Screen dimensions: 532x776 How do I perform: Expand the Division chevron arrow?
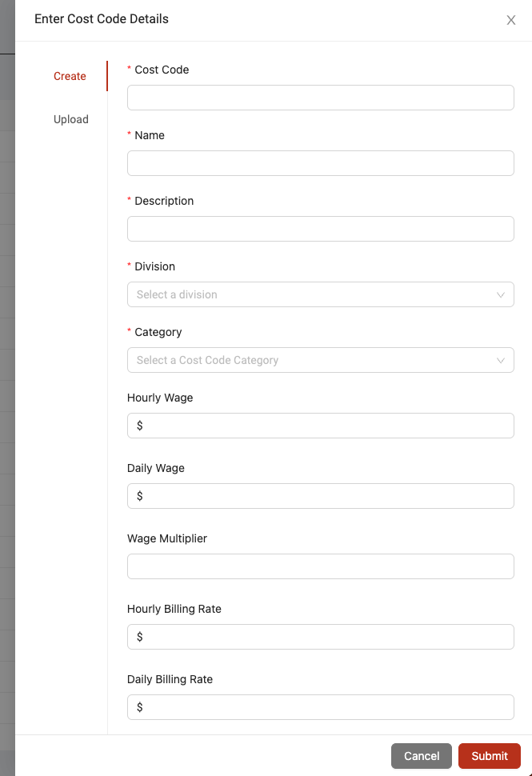[x=500, y=295]
